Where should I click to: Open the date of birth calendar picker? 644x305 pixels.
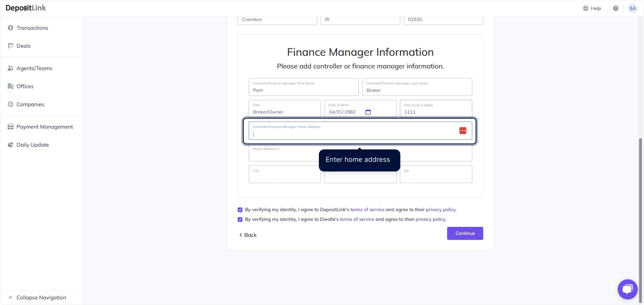click(x=368, y=112)
